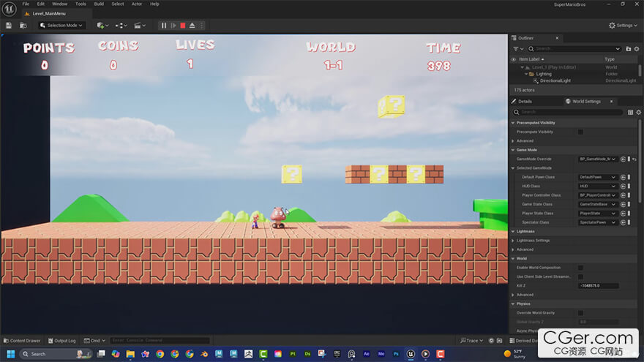Focus the Outliner search field

tap(574, 49)
